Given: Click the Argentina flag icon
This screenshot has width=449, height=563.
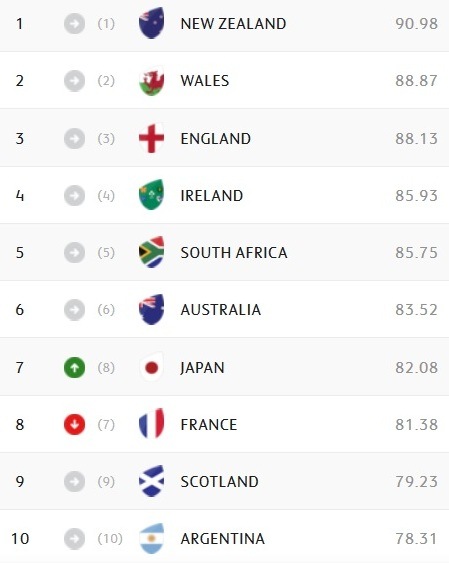Looking at the screenshot, I should [151, 538].
